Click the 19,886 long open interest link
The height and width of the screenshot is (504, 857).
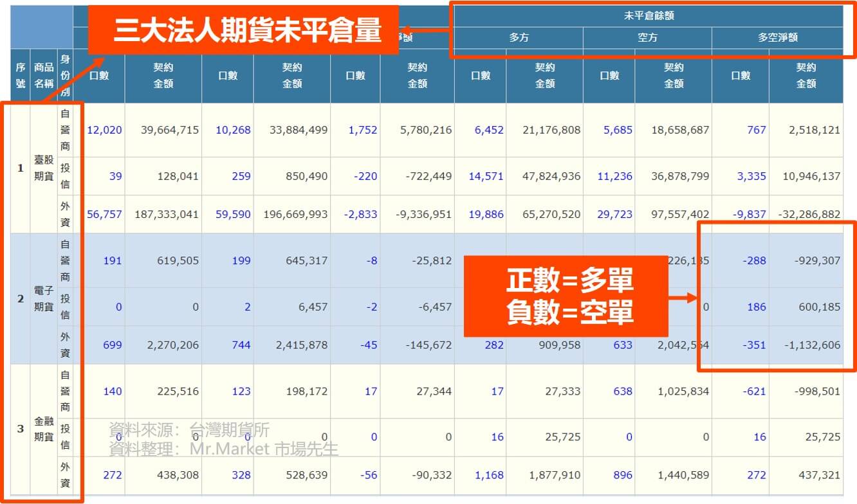click(486, 215)
